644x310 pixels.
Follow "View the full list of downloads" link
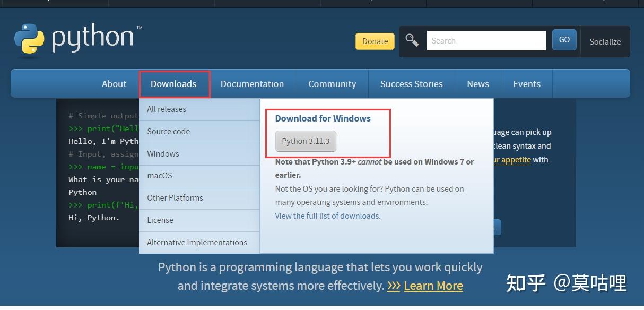pos(327,216)
